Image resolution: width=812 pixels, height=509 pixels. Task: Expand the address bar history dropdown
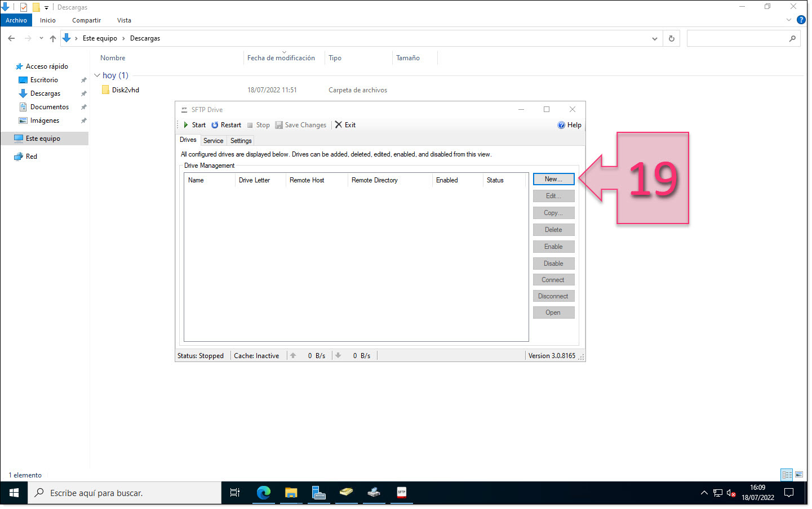pos(654,38)
